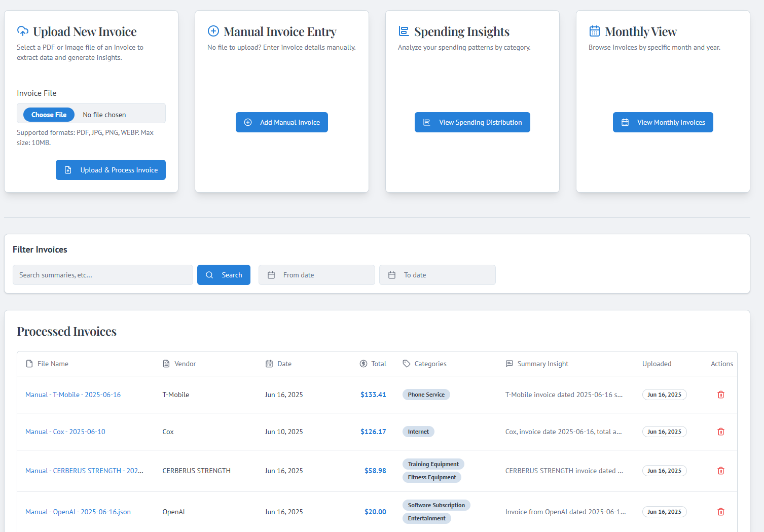This screenshot has width=764, height=532.
Task: Delete the Cox invoice with trash icon
Action: coord(721,432)
